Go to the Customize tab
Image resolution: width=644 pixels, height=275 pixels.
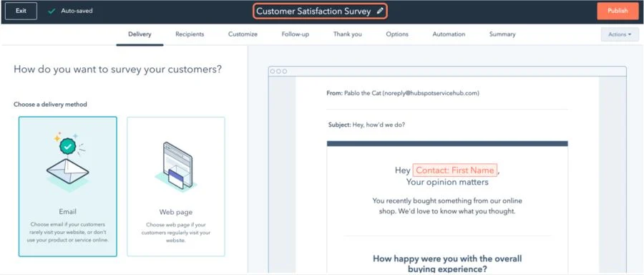[x=243, y=34]
